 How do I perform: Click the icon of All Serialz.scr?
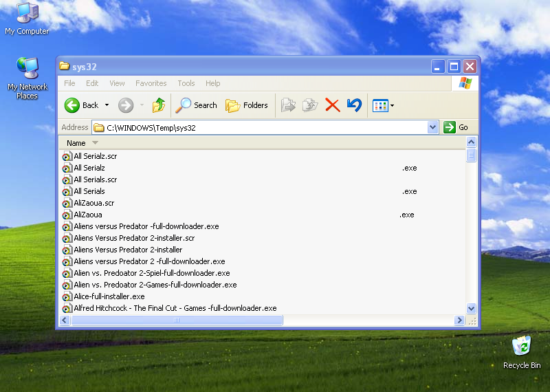tap(67, 157)
